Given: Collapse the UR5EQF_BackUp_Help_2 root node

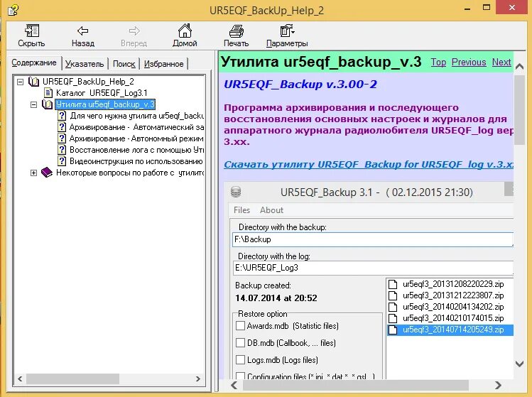Looking at the screenshot, I should 21,82.
